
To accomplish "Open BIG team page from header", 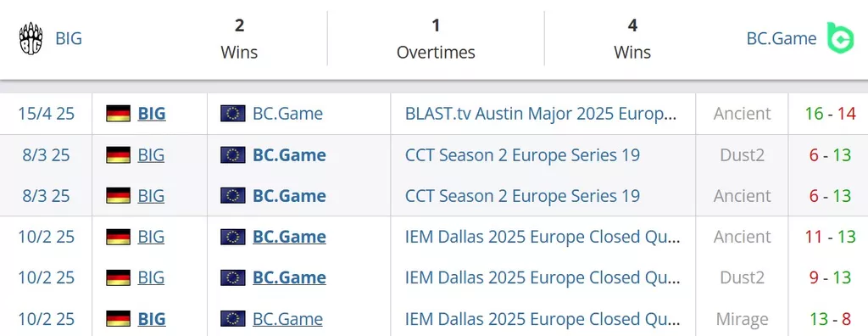I will point(69,39).
